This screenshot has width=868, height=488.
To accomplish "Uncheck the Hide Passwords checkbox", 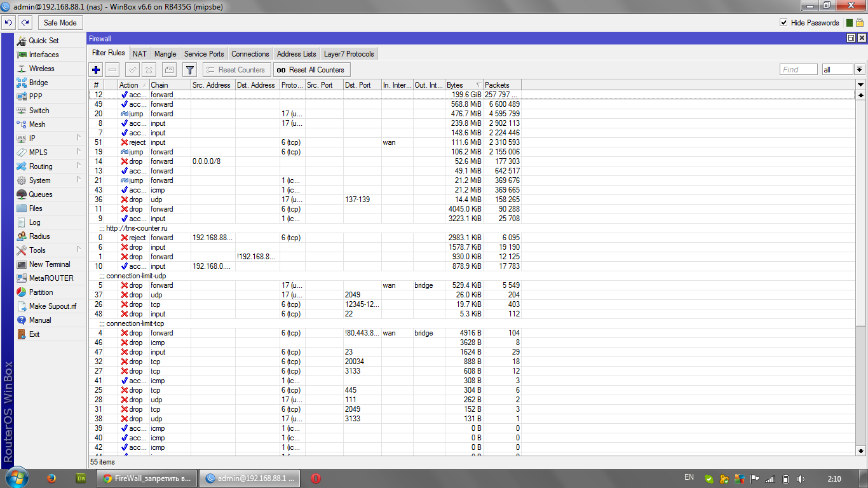I will click(x=783, y=23).
